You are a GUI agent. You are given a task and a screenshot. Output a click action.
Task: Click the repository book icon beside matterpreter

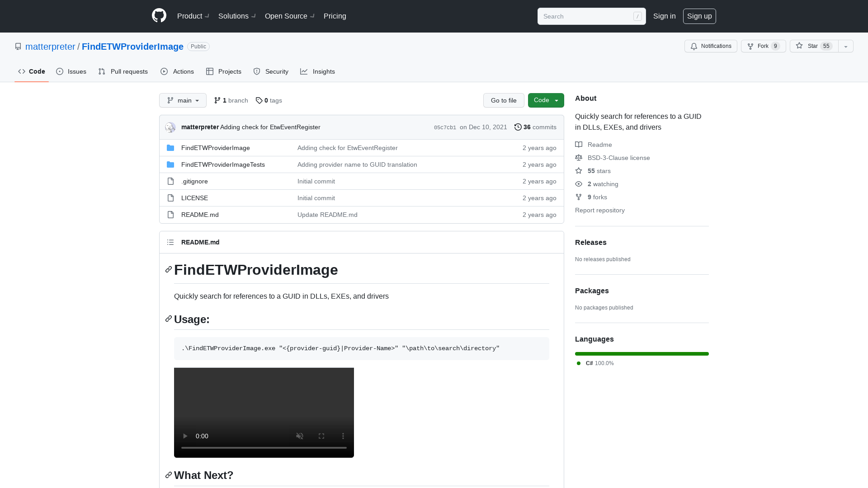(x=18, y=47)
